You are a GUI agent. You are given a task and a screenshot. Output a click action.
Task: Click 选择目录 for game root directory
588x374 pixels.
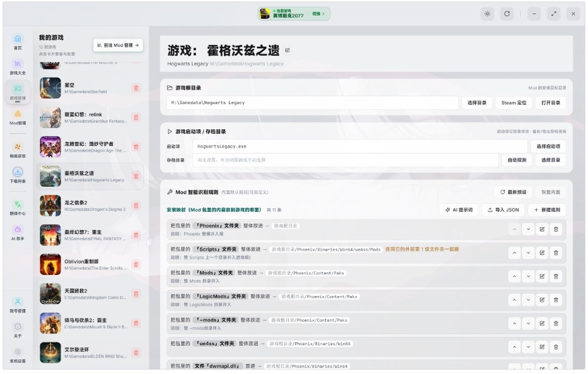[477, 102]
